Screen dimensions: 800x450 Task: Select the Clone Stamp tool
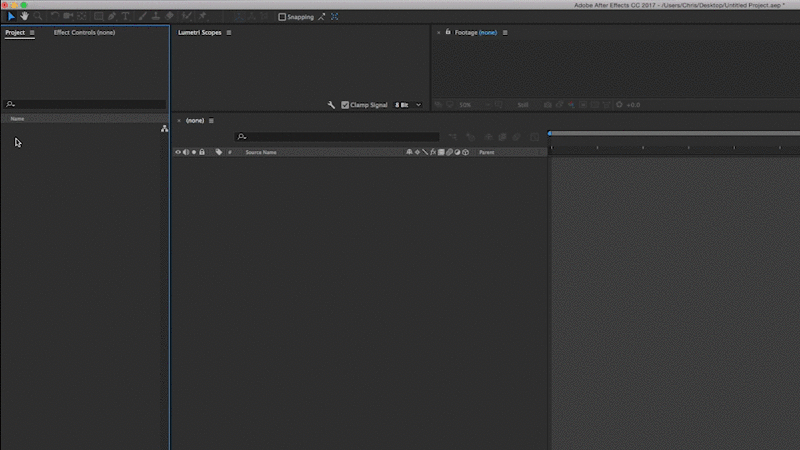coord(156,16)
